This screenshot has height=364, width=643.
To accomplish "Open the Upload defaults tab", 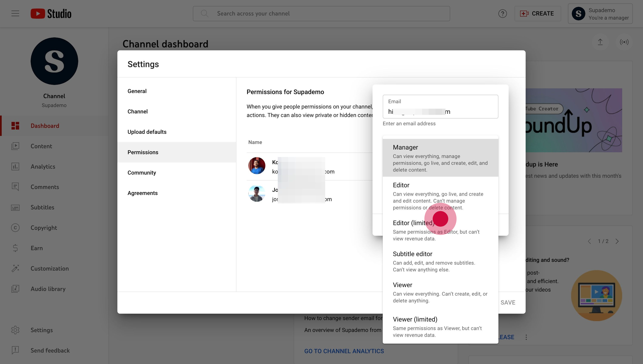I will coord(177,132).
